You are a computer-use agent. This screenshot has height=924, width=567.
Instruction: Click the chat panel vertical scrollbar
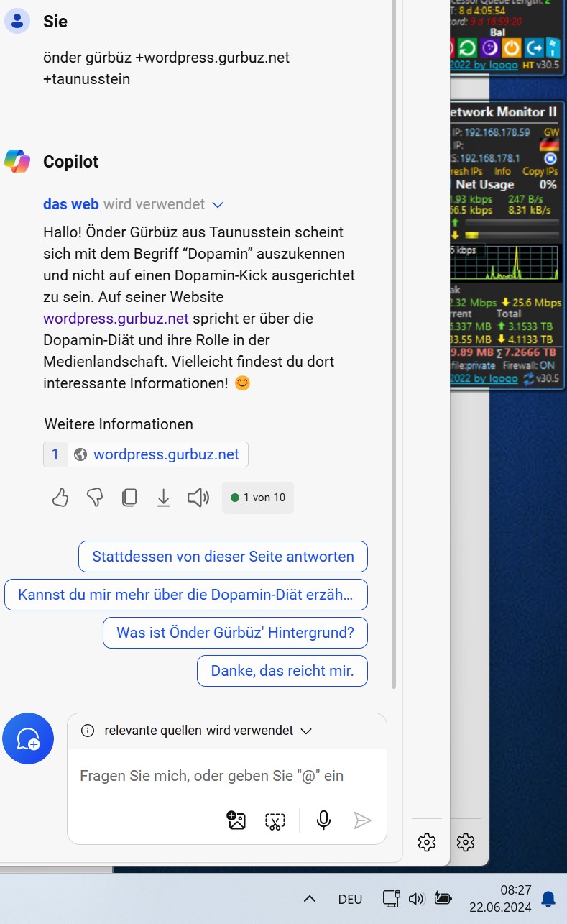coord(393,344)
